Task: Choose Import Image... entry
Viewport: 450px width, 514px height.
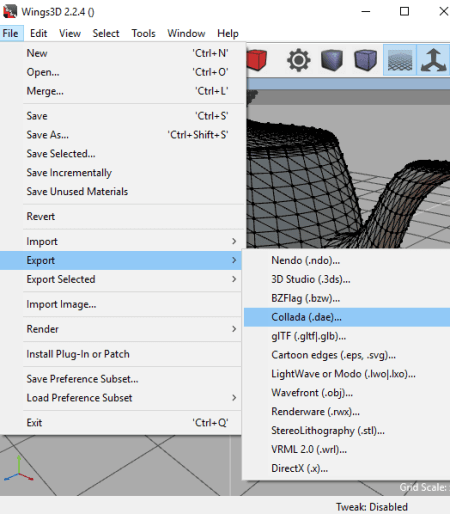Action: coord(121,304)
